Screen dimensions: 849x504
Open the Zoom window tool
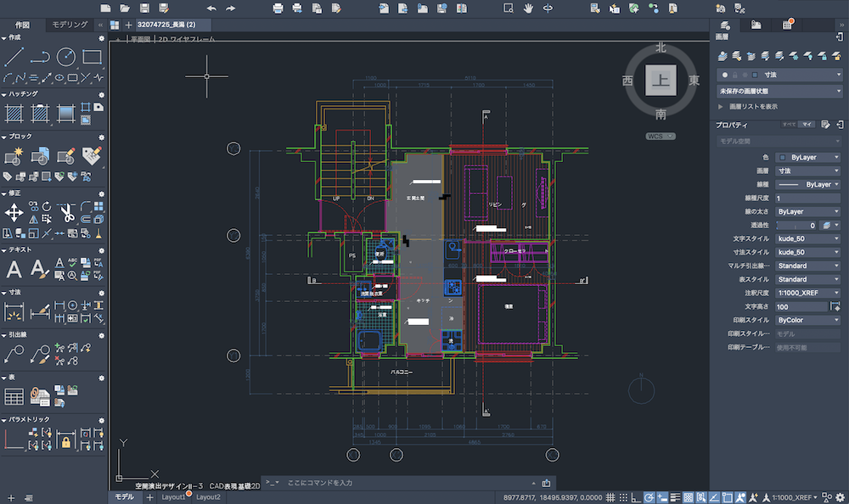pyautogui.click(x=509, y=8)
